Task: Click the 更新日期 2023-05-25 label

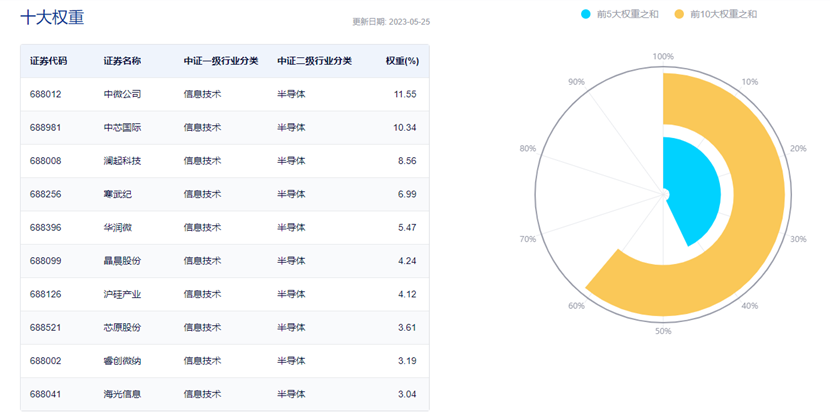Action: click(391, 22)
